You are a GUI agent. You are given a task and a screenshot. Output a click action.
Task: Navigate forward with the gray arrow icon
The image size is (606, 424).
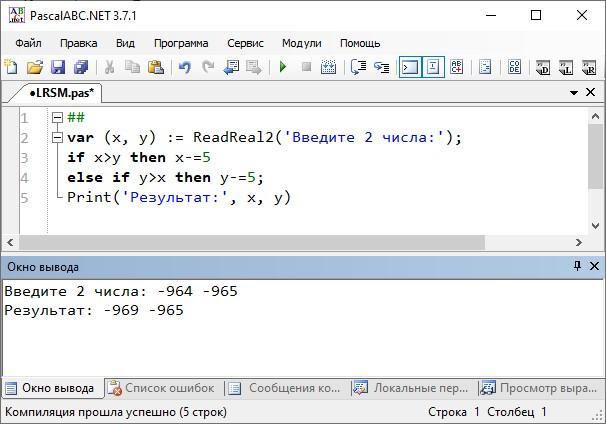(x=254, y=67)
